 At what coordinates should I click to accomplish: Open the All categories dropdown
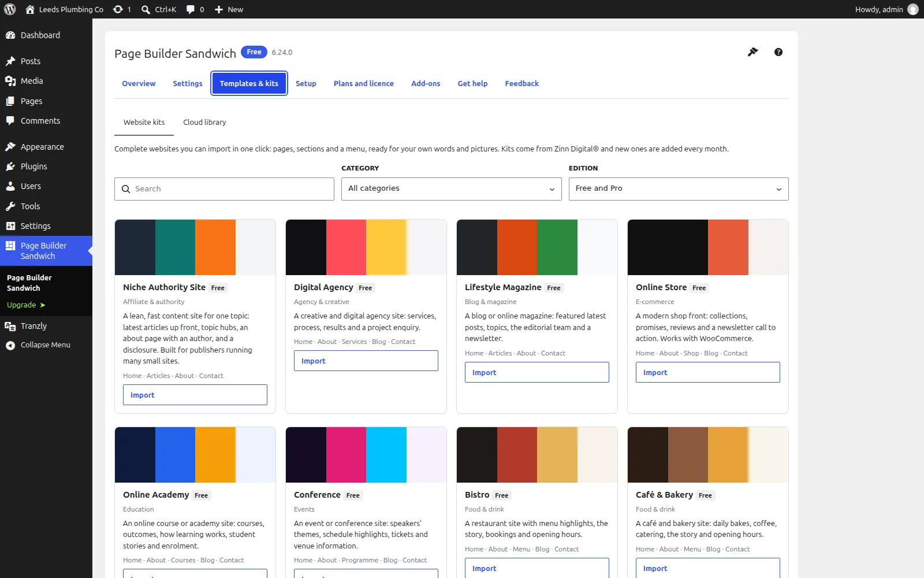pos(451,189)
